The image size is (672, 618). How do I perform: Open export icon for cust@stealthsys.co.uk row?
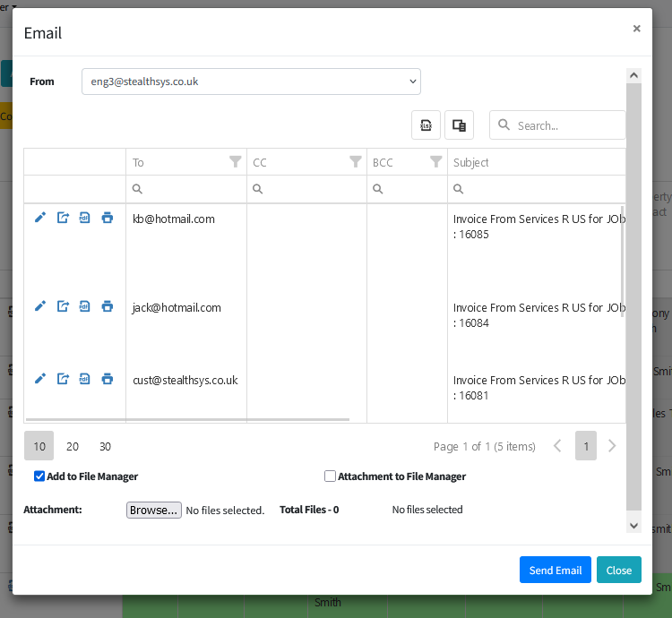pos(63,379)
